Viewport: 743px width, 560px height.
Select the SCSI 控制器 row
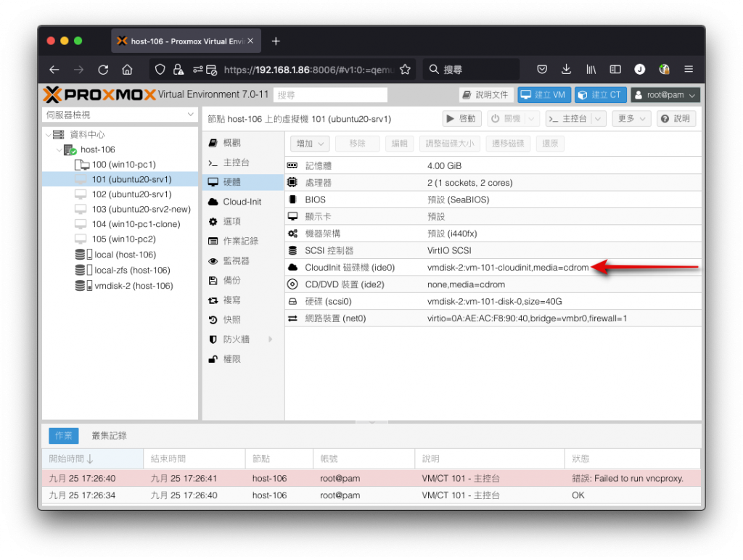click(493, 251)
